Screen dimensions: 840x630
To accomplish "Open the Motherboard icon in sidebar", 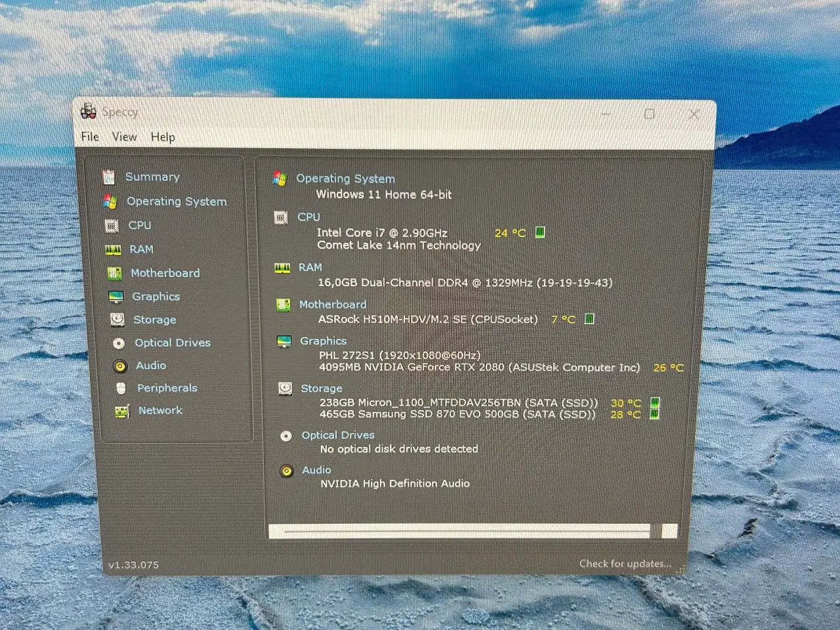I will (114, 273).
